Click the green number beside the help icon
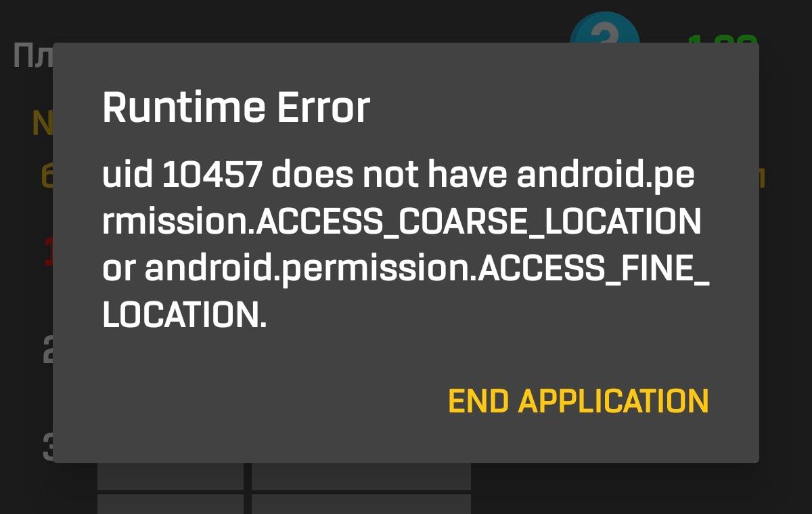The image size is (812, 514). pos(722,39)
